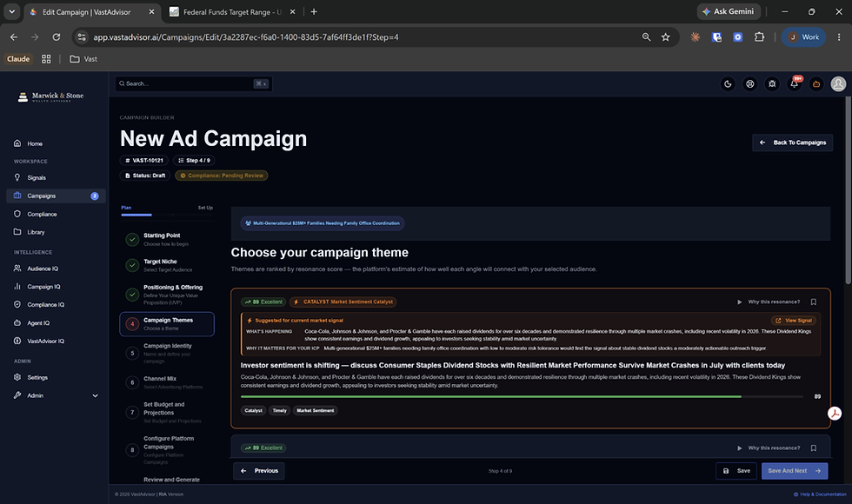Click the Market Sentiment tag
Viewport: 852px width, 504px height.
click(x=315, y=410)
